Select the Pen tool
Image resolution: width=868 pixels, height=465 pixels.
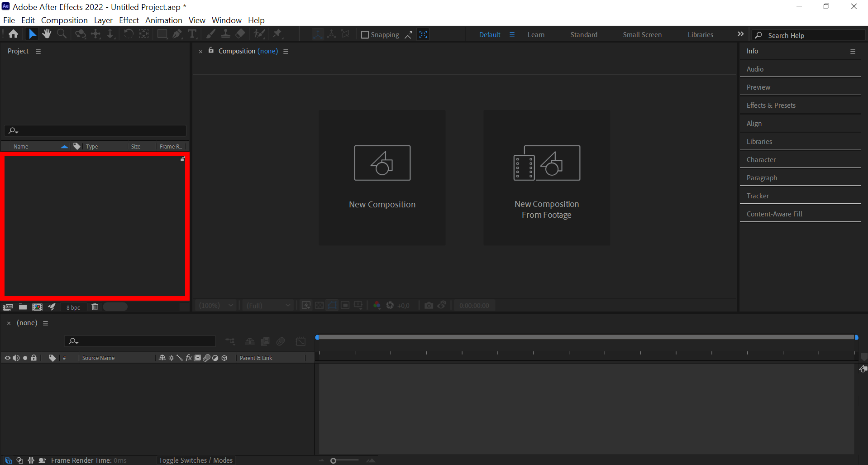177,34
